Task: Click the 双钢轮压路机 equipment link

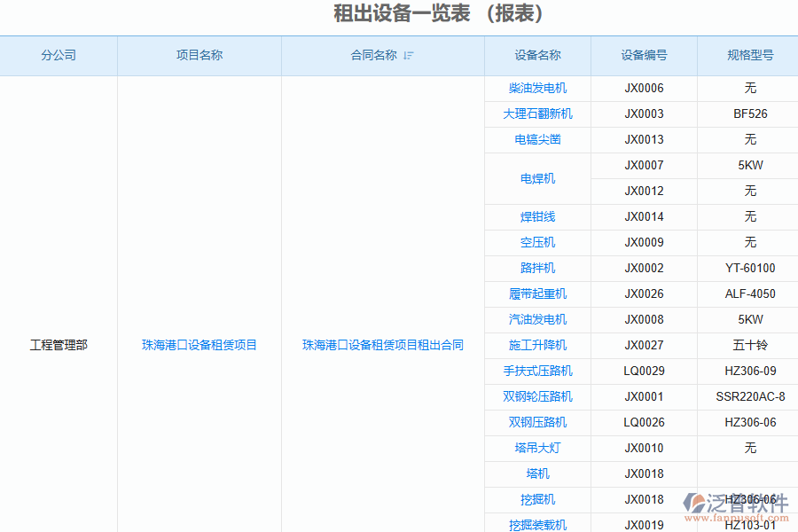Action: point(537,397)
